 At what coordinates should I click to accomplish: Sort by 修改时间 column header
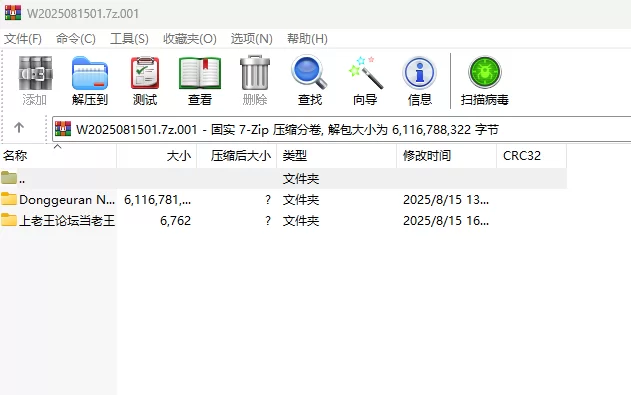click(x=447, y=156)
